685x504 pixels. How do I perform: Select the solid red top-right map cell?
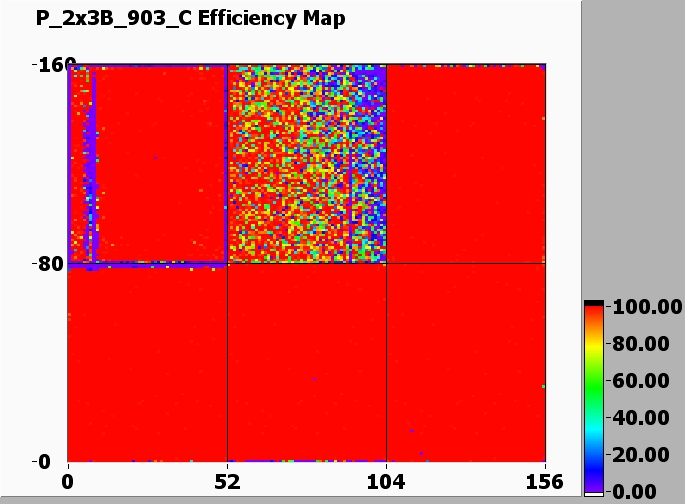[465, 164]
